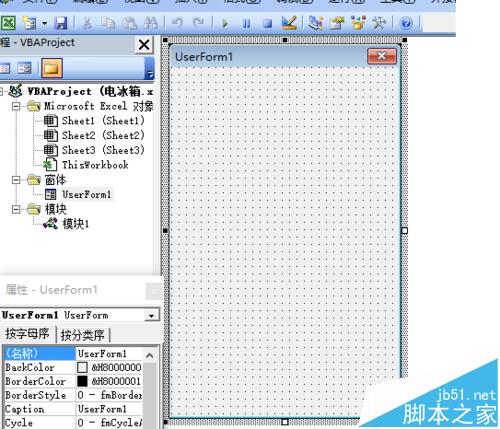This screenshot has height=429, width=500.
Task: Click the BackColor white color swatch
Action: [82, 368]
